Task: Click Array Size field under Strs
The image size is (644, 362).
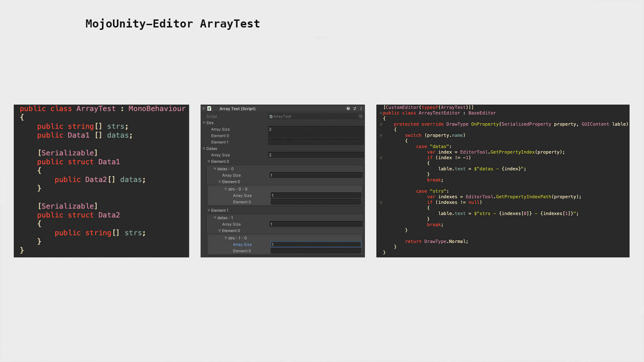Action: click(x=316, y=129)
